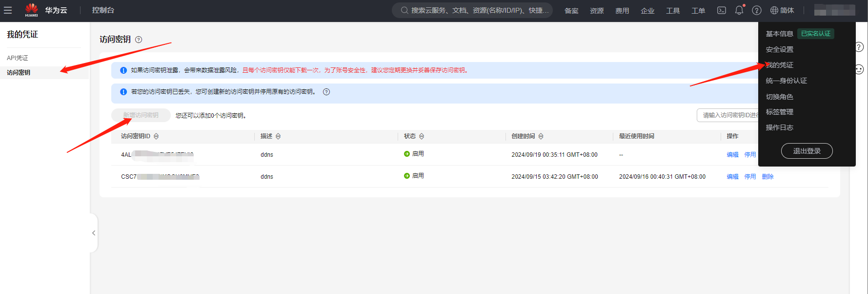Viewport: 868px width, 294px height.
Task: Click the account name in top bar
Action: [834, 10]
